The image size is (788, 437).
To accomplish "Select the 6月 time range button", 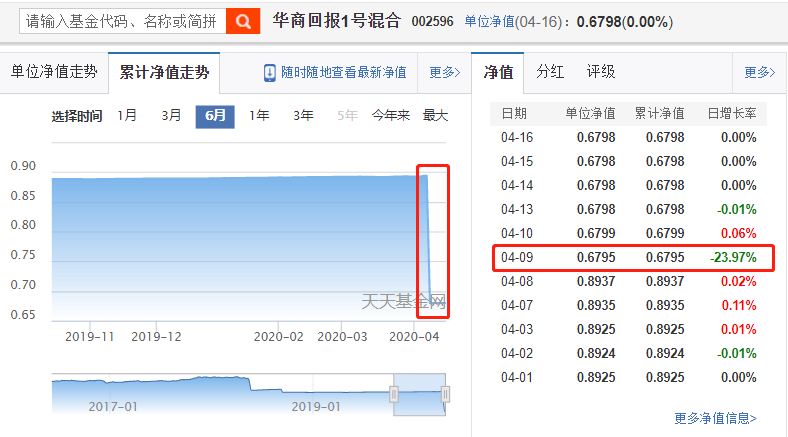I will tap(215, 117).
